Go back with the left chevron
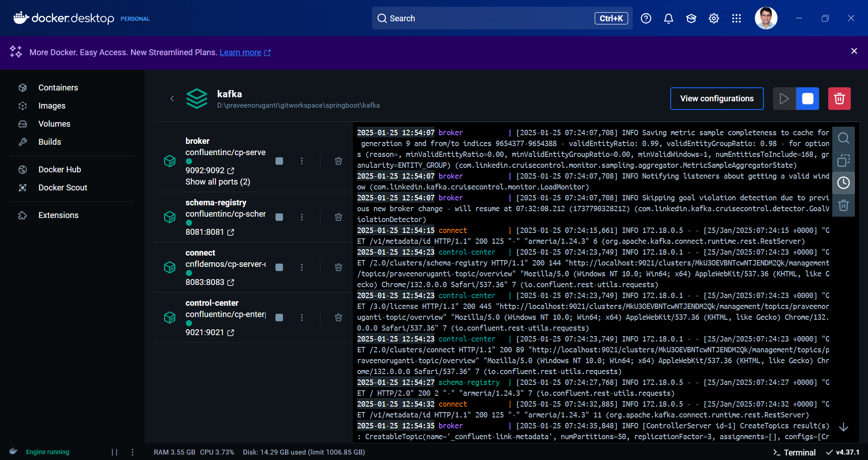The height and width of the screenshot is (460, 868). pos(172,99)
